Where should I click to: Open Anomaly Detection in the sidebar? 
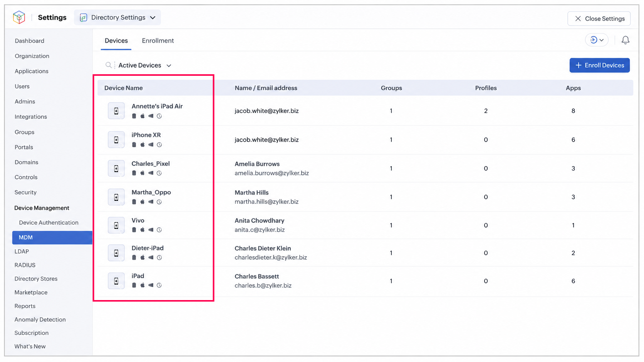[x=40, y=319]
